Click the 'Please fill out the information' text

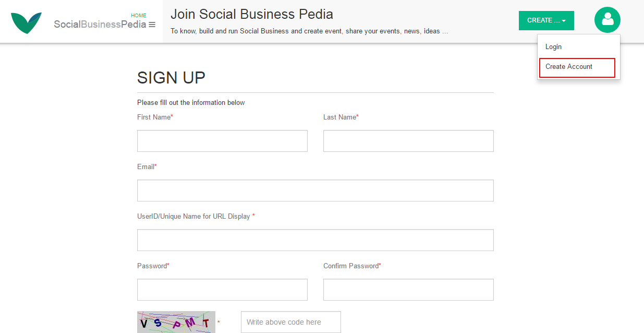191,102
